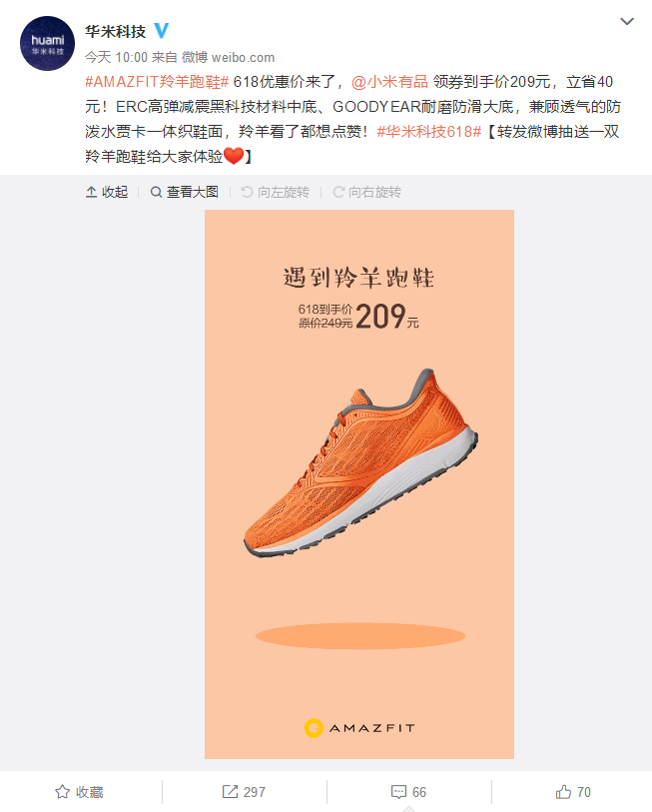
Task: Visit the @小米有品 mention
Action: pyautogui.click(x=389, y=82)
